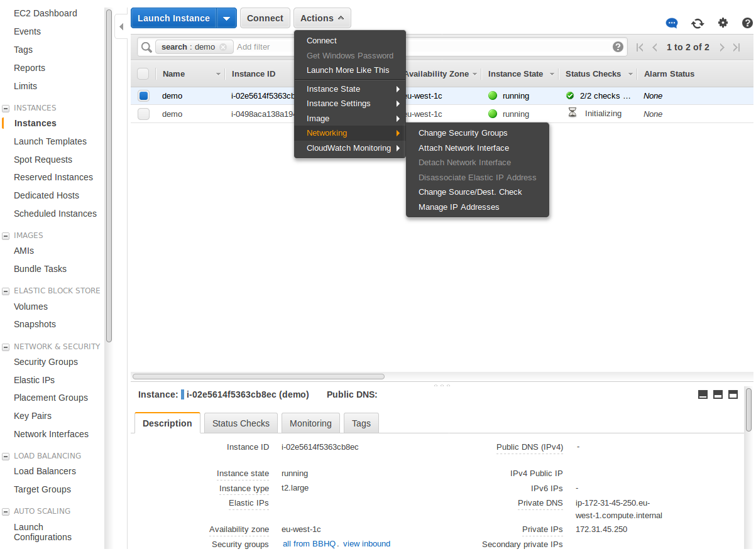Viewport: 756px width, 554px height.
Task: Open the 'view inbound' rules link
Action: (366, 544)
